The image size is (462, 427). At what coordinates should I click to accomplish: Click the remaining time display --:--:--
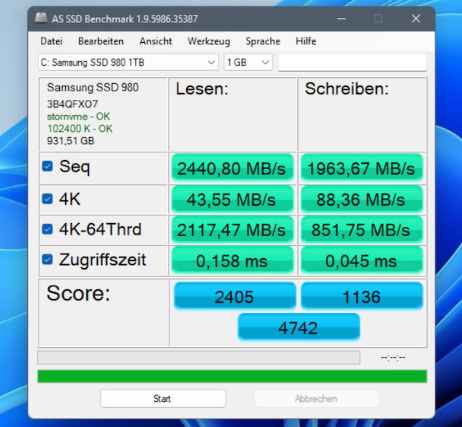(393, 358)
